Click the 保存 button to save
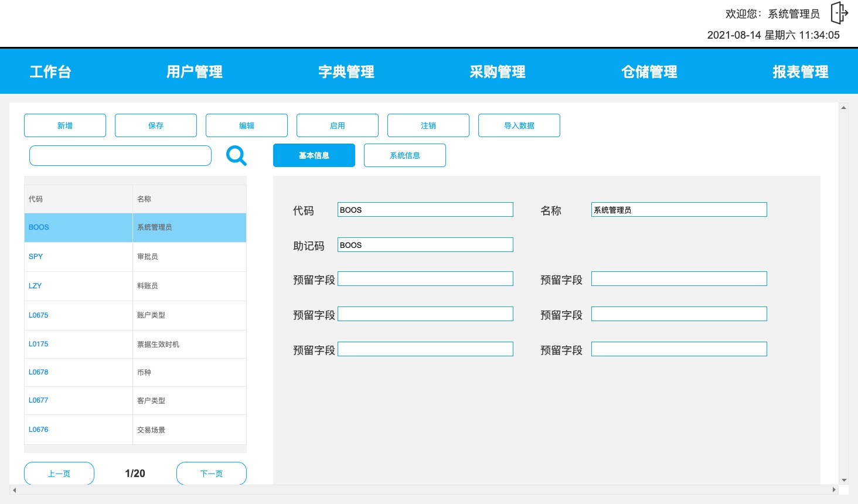This screenshot has width=858, height=504. [155, 125]
